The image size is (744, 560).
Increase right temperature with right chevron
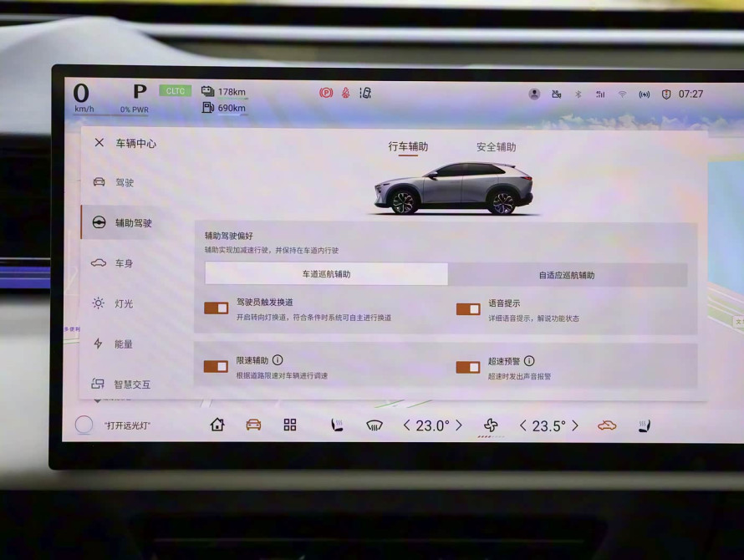pos(575,425)
